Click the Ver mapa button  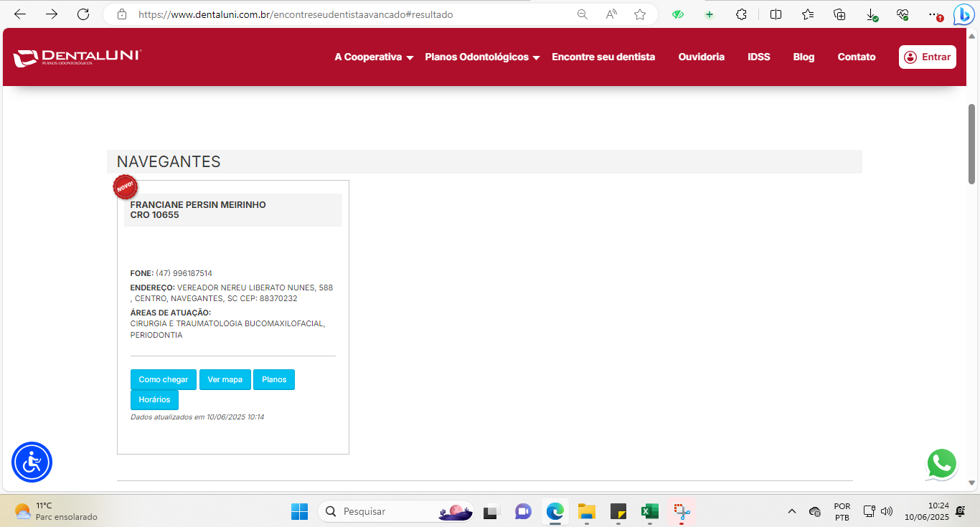[225, 379]
